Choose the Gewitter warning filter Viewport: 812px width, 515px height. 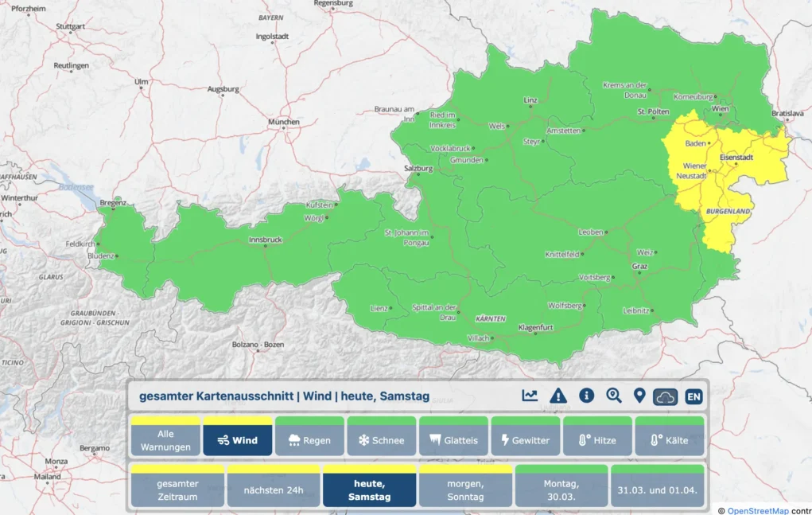(526, 436)
